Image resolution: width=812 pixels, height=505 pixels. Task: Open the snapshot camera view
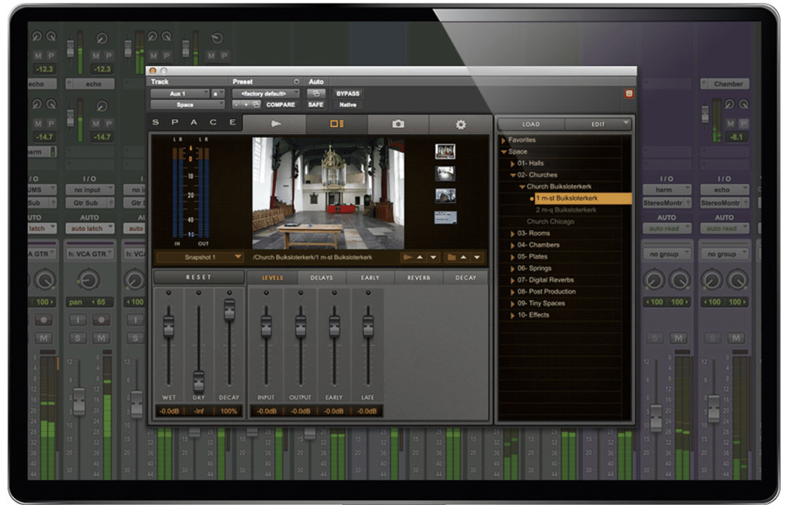398,124
